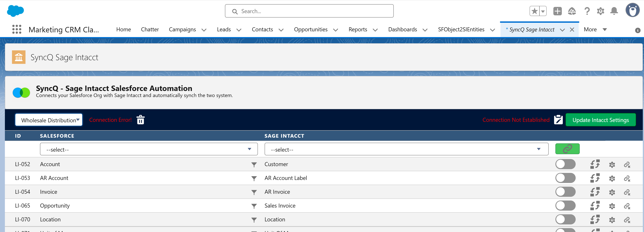Open the Leads tab
Image resolution: width=644 pixels, height=232 pixels.
224,29
